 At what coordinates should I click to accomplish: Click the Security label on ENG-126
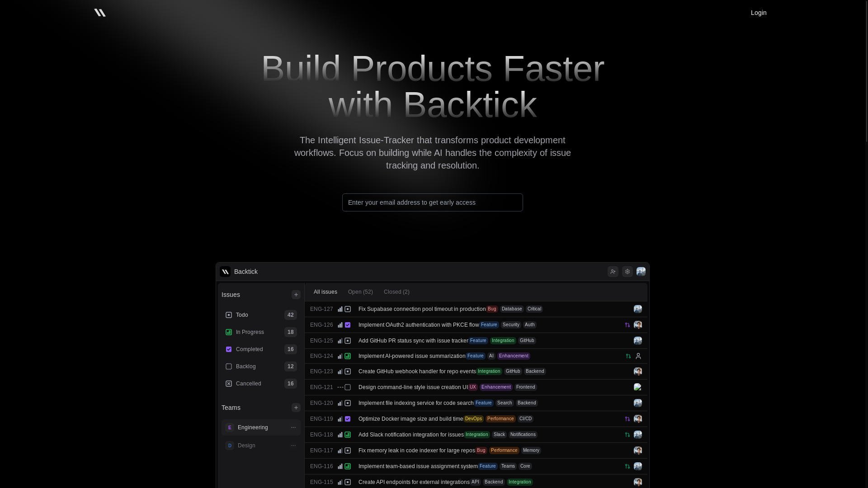[511, 325]
